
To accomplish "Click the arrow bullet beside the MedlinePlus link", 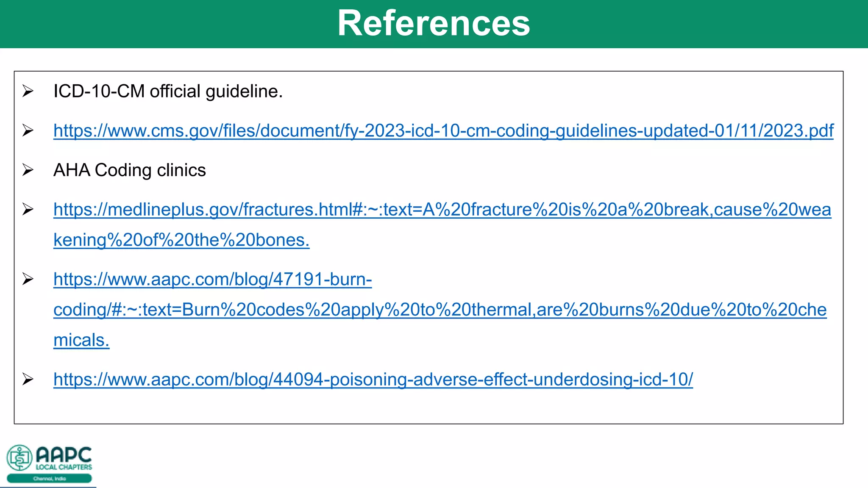I will click(28, 209).
